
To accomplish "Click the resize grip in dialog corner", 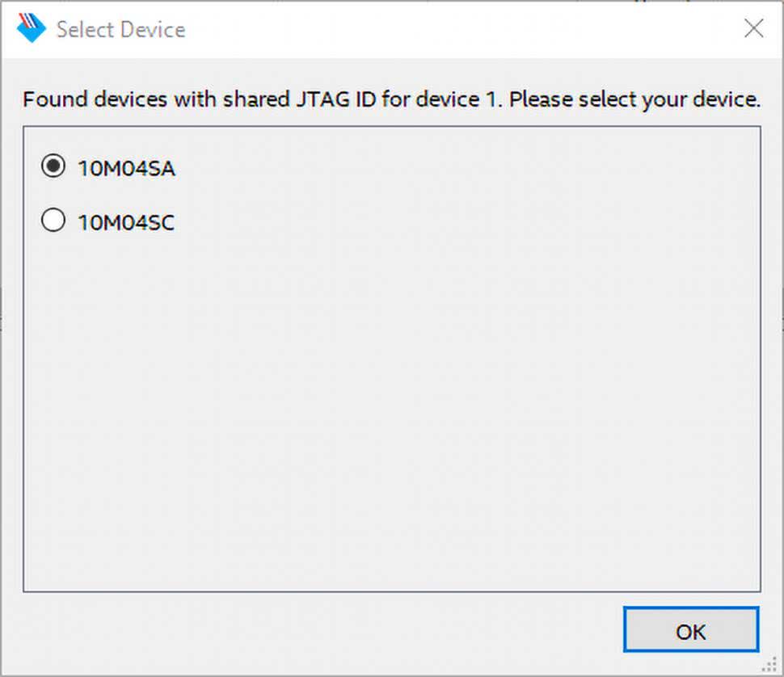I will pyautogui.click(x=770, y=665).
